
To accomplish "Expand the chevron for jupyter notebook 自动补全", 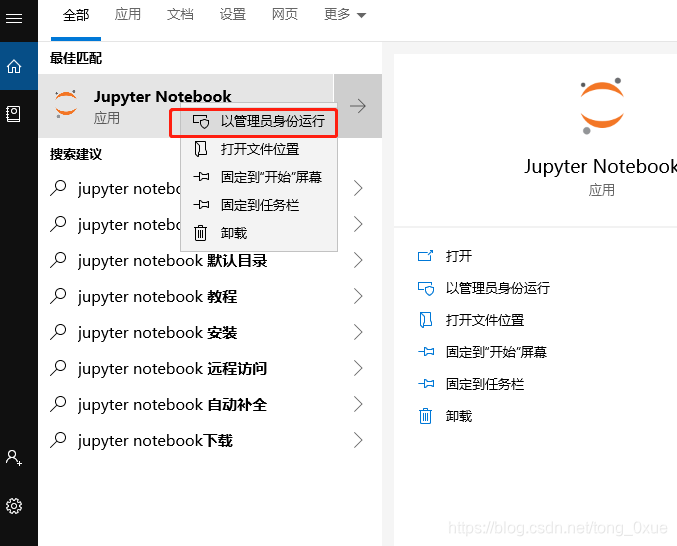I will pos(358,404).
